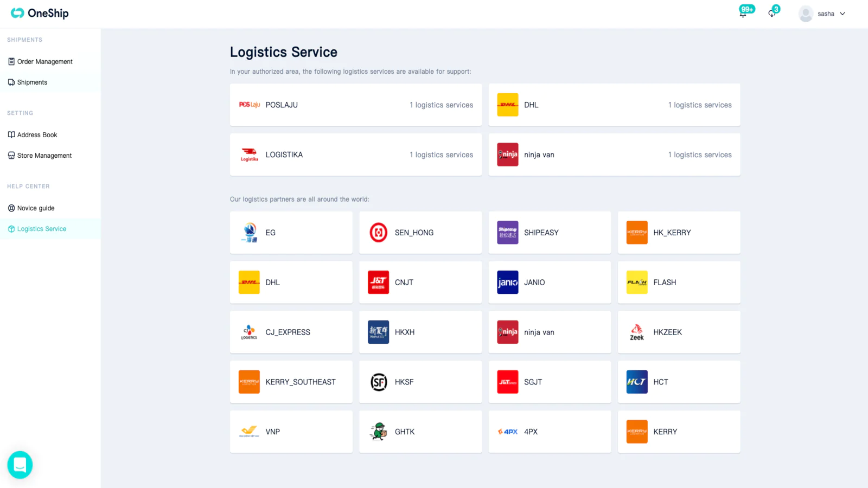Select the KERRY_SOUTHEAST partner card

(291, 382)
